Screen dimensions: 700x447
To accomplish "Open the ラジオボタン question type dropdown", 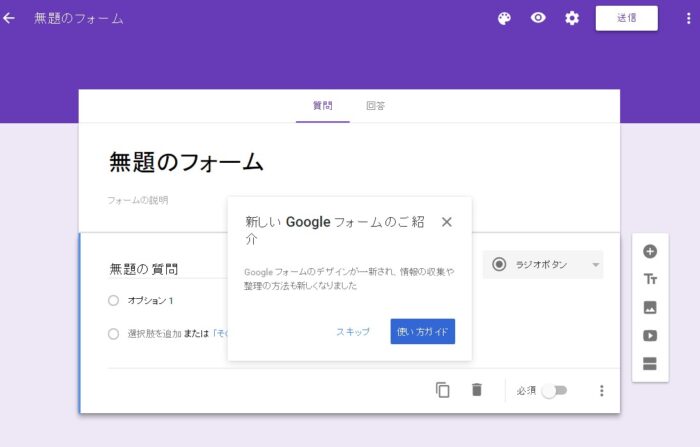I will (x=543, y=265).
